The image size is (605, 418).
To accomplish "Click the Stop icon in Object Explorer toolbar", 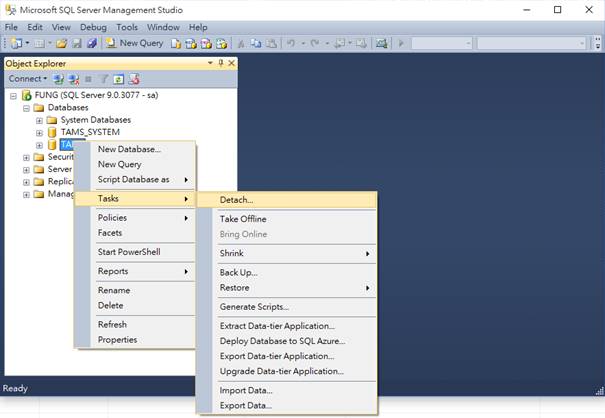I will coord(88,79).
